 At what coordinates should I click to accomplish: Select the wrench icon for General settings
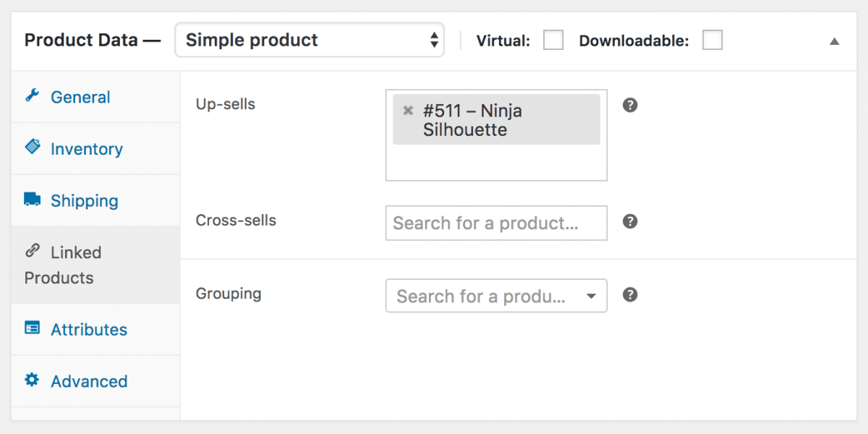tap(32, 97)
